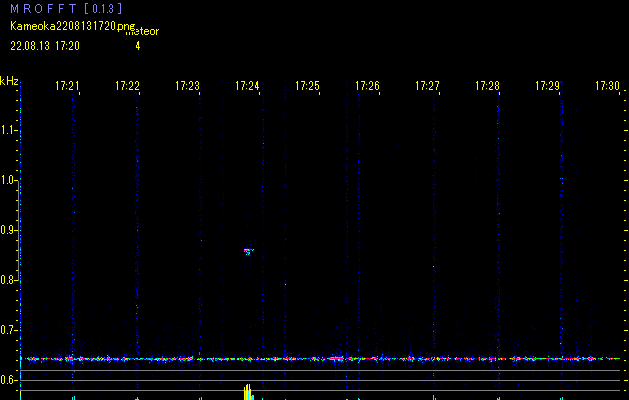The width and height of the screenshot is (629, 400).
Task: Click the 0.9 kHz axis label
Action: pyautogui.click(x=8, y=230)
